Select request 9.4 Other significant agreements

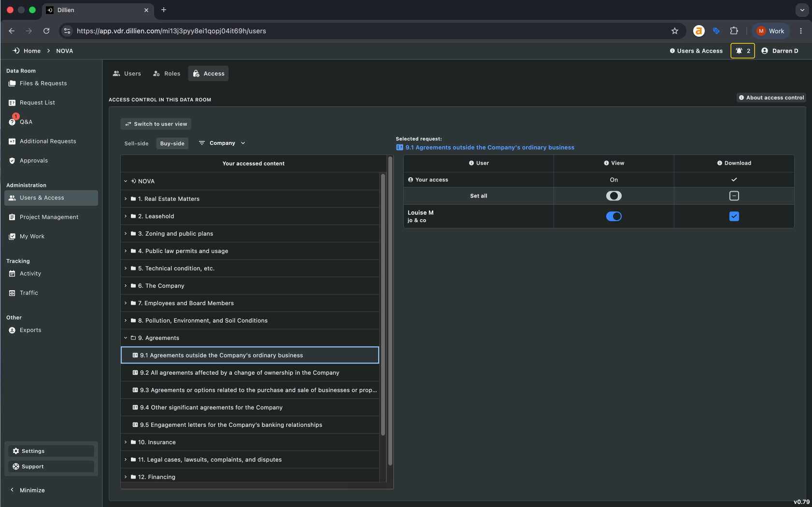pos(250,408)
